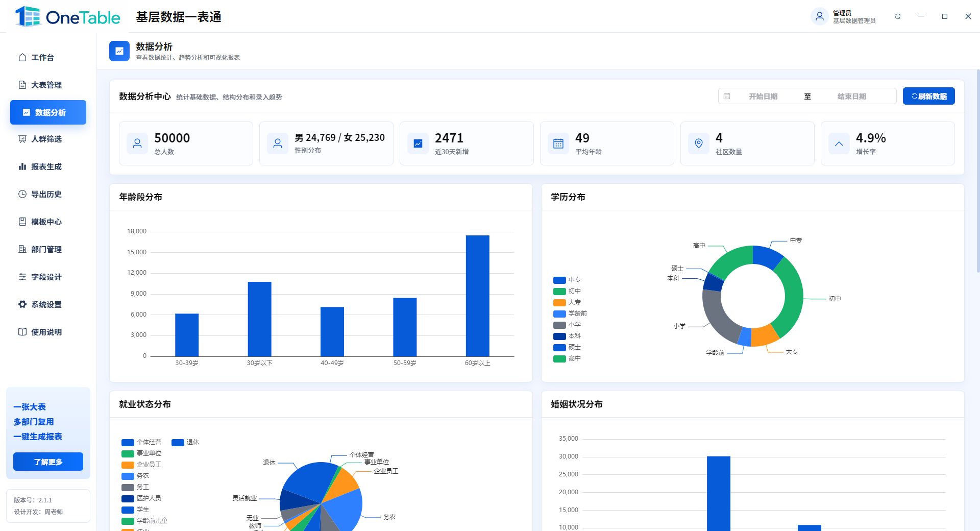The height and width of the screenshot is (531, 980).
Task: Toggle the orange 大专 legend swatch
Action: (559, 302)
